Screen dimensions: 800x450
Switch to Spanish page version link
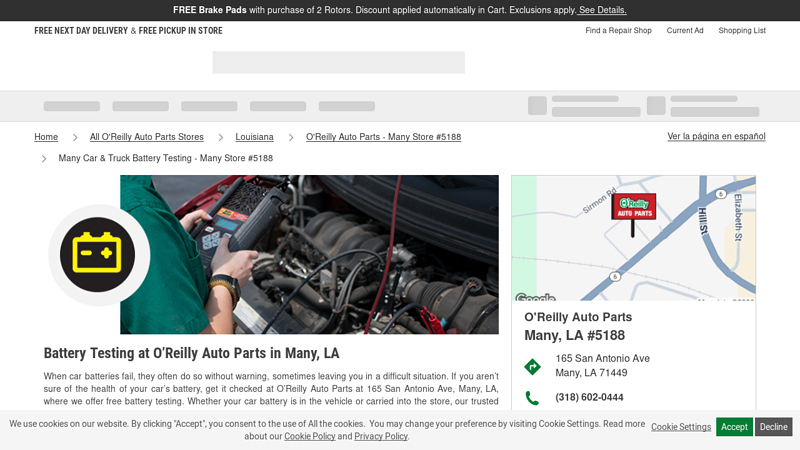coord(716,136)
